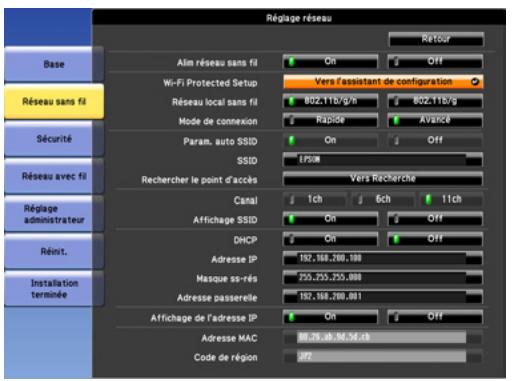
Task: Select channel 1ch
Action: (315, 199)
